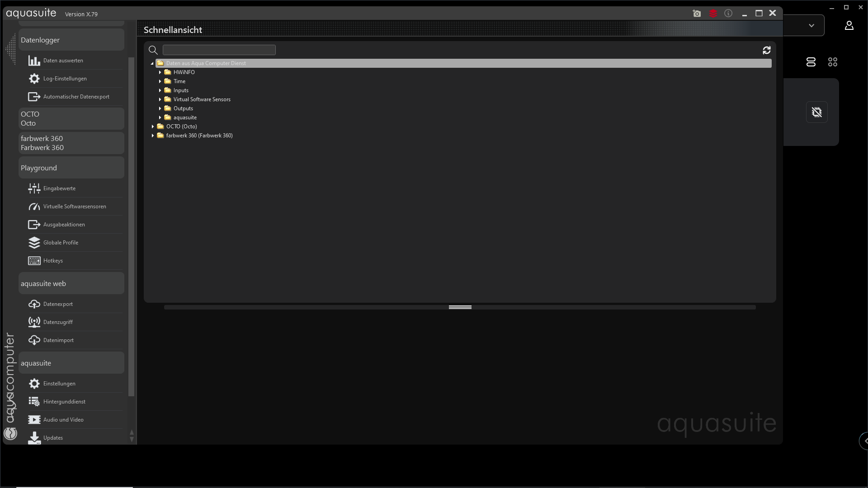
Task: Click the sidebar vertical scrollbar
Action: click(x=132, y=227)
